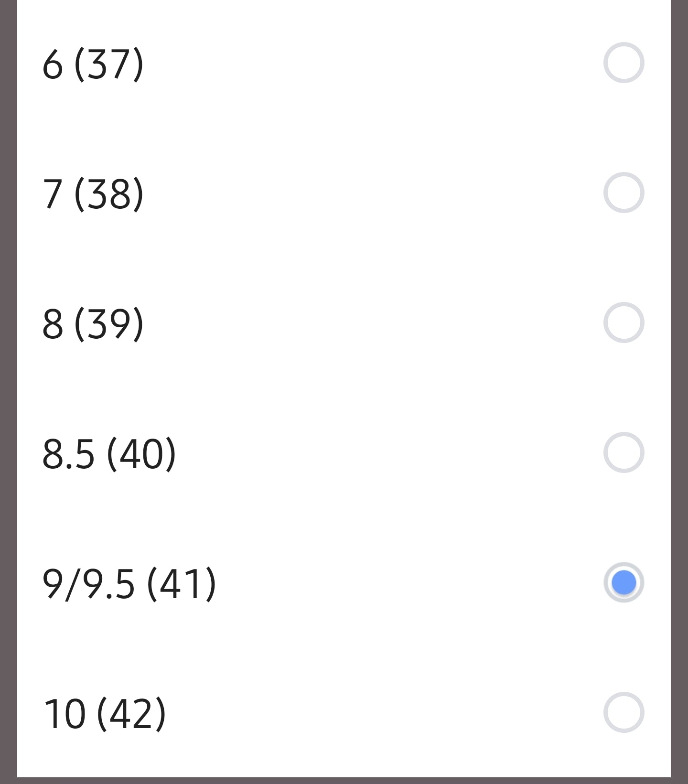Tap the "10 (42)" size label

pos(105,714)
